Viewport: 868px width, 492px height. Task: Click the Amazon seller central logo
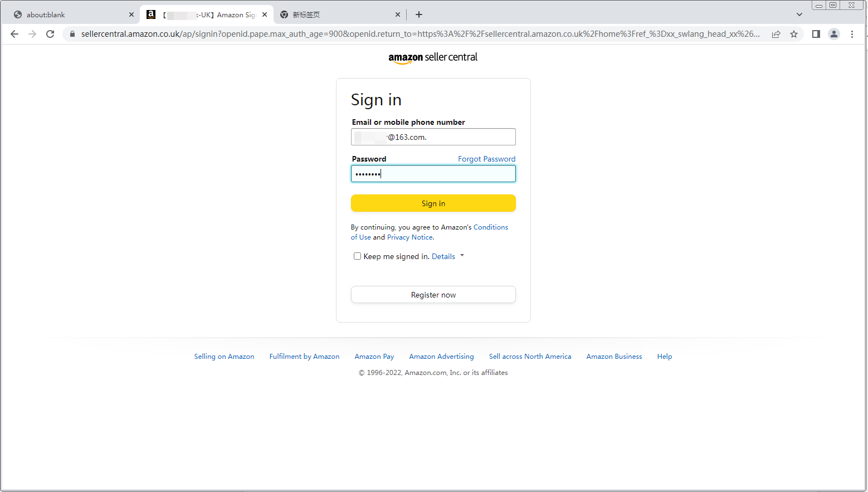[433, 57]
